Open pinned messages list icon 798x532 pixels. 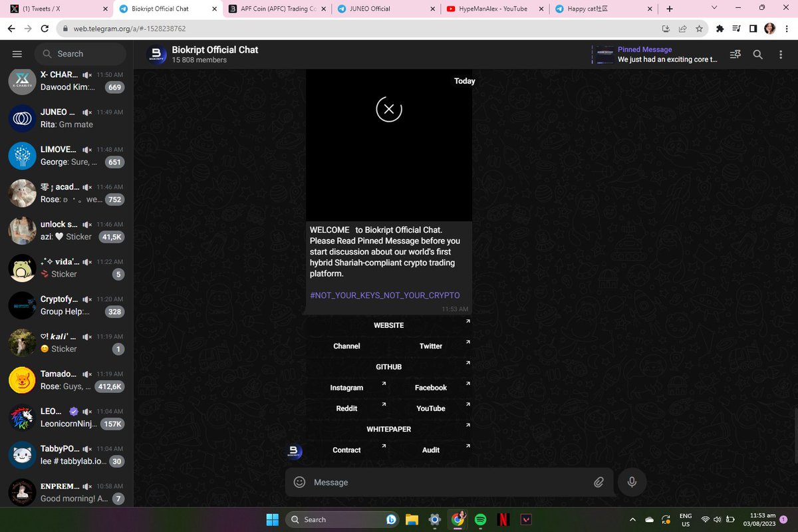(735, 55)
